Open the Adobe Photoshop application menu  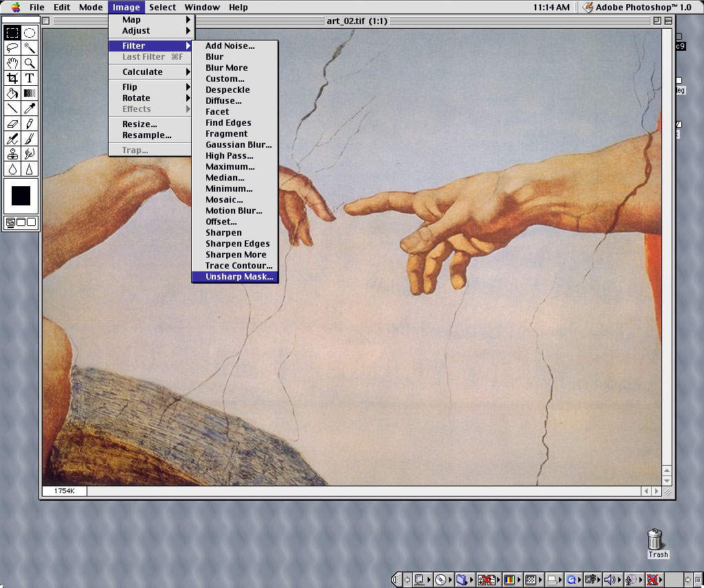[x=637, y=7]
